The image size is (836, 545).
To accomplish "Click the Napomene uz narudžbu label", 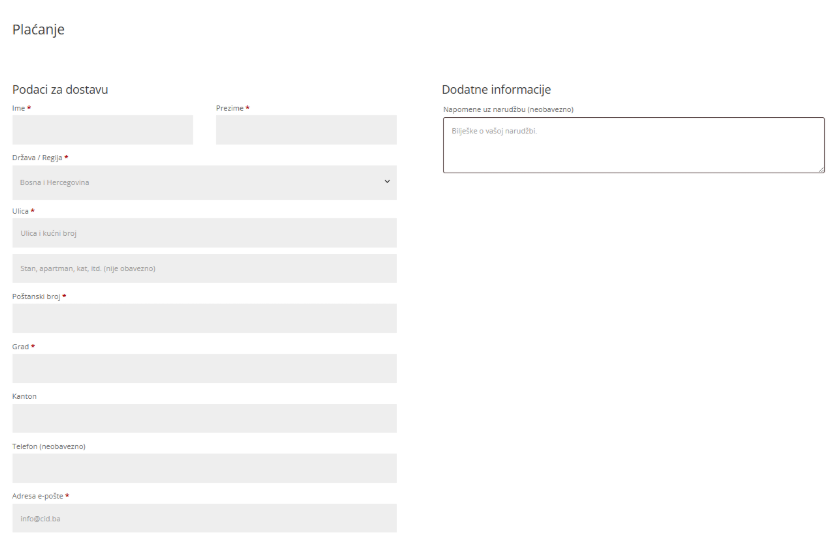I will click(x=508, y=109).
